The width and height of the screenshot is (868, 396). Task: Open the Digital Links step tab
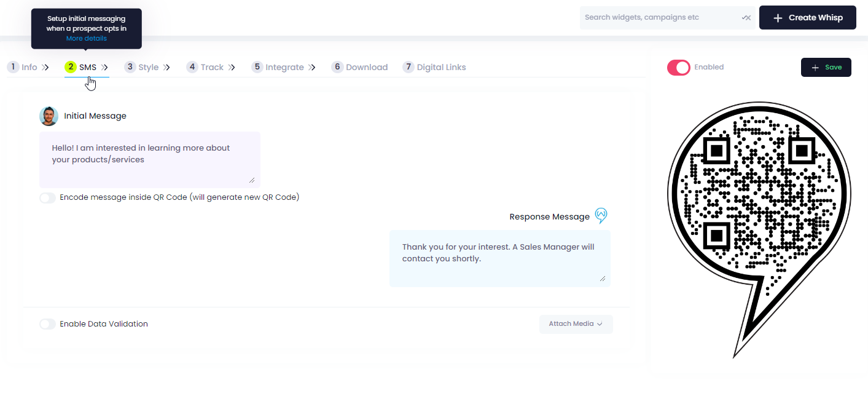coord(434,67)
